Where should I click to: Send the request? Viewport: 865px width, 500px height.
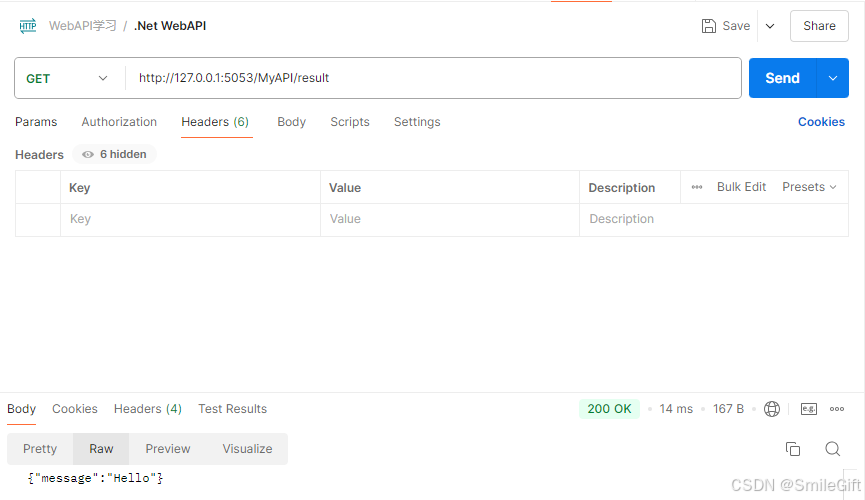point(782,78)
